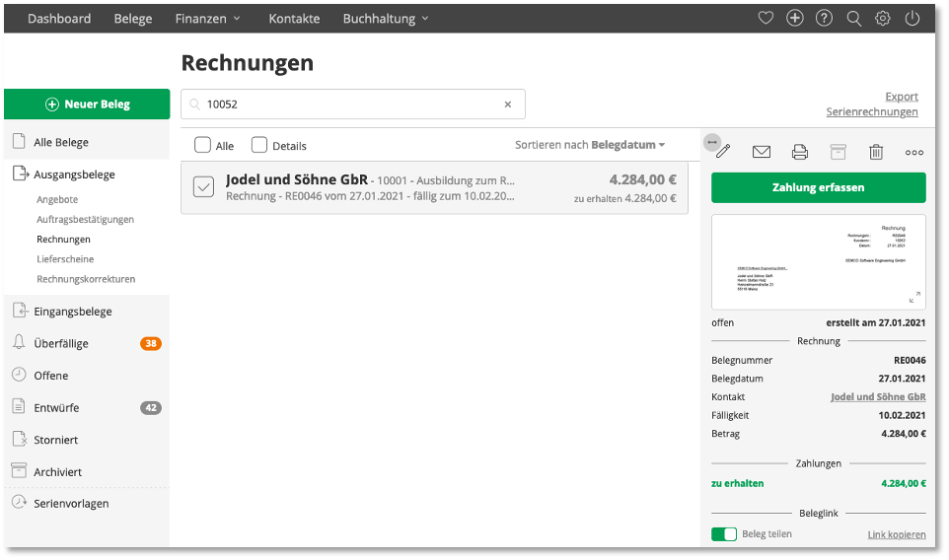
Task: Click the 4.284,00 € amount in the invoice row
Action: [643, 179]
